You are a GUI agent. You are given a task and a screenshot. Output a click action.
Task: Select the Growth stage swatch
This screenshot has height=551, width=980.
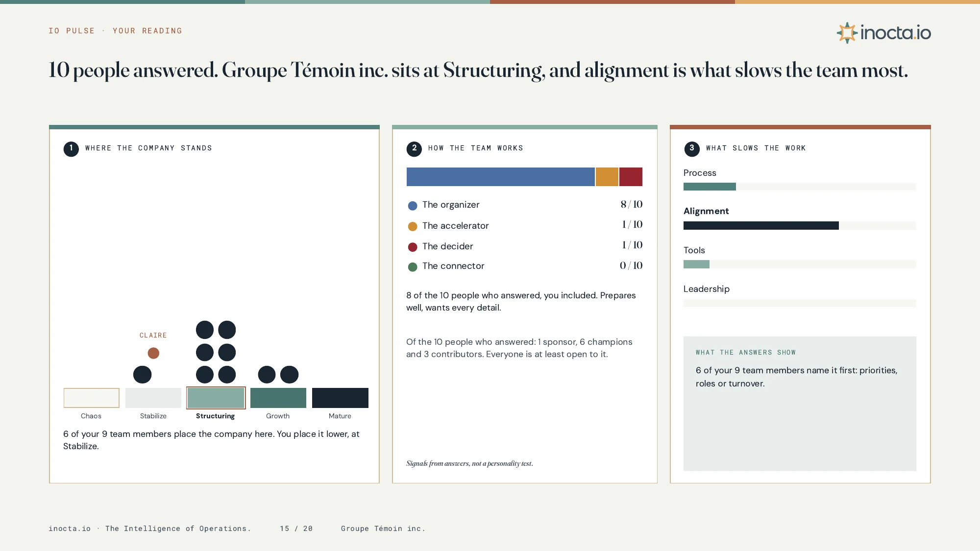(x=278, y=398)
